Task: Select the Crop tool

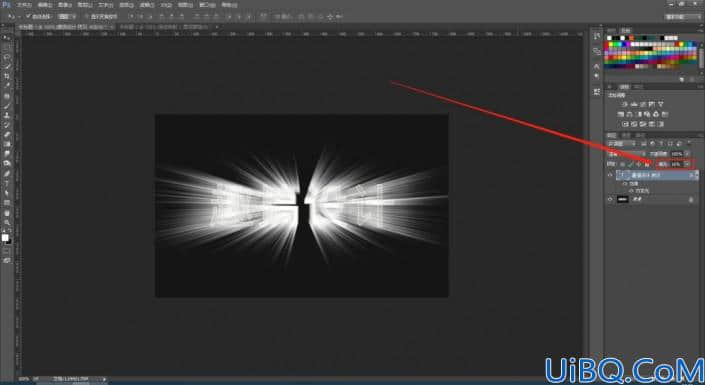Action: tap(6, 76)
